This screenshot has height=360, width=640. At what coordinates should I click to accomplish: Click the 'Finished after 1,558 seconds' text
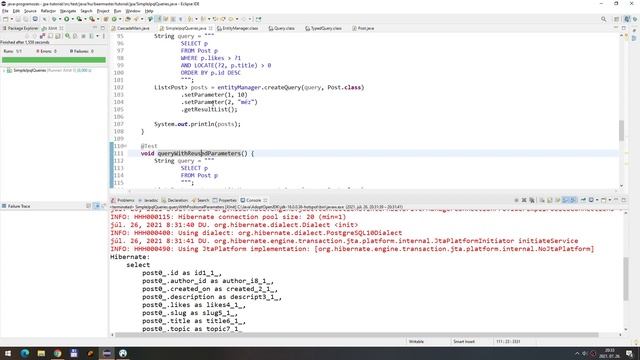pos(25,42)
